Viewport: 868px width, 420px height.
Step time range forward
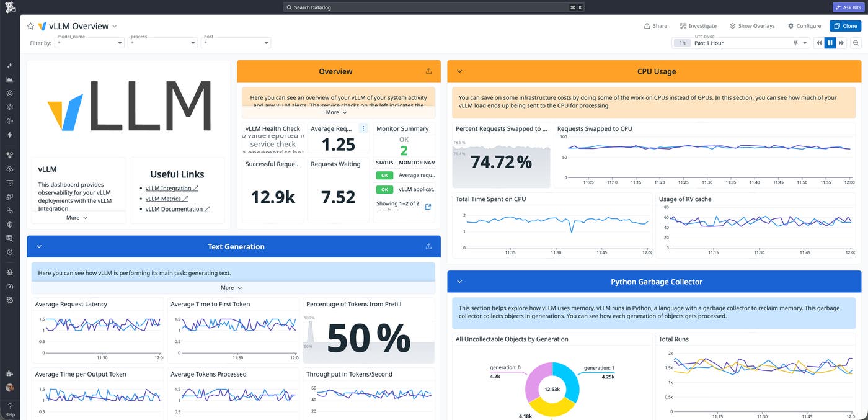click(x=841, y=43)
